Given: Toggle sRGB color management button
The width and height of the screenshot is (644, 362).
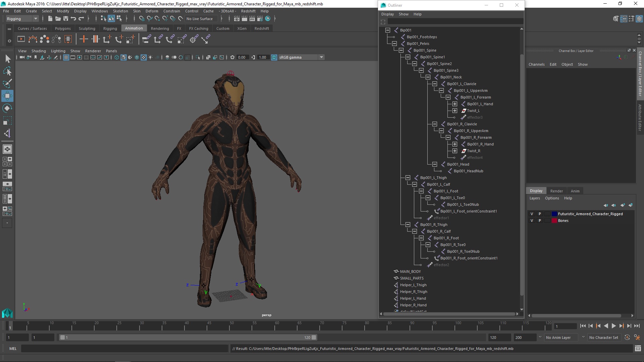Looking at the screenshot, I should coord(274,57).
